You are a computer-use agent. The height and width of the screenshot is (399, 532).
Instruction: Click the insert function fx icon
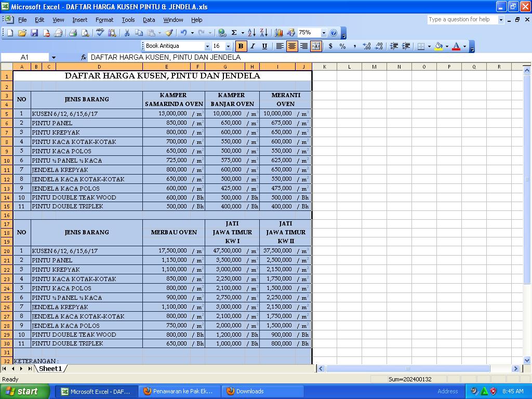(x=84, y=58)
